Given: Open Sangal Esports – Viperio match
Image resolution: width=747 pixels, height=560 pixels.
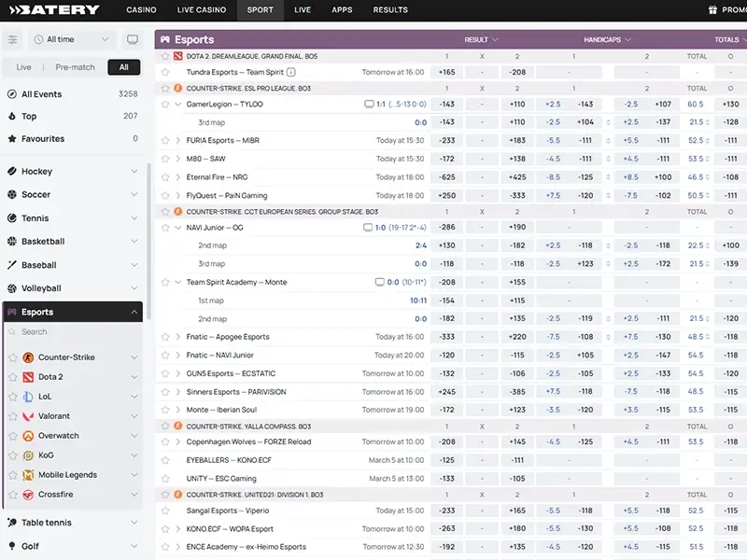Looking at the screenshot, I should click(228, 511).
